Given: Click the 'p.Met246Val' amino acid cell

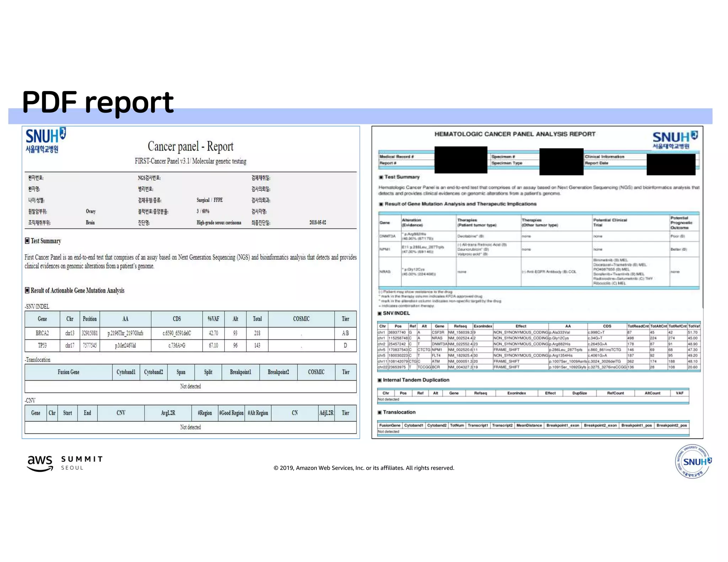Looking at the screenshot, I should pos(125,345).
